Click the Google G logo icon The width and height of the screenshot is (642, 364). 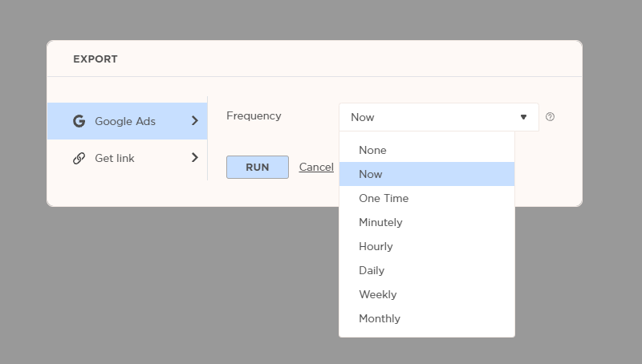(x=79, y=121)
